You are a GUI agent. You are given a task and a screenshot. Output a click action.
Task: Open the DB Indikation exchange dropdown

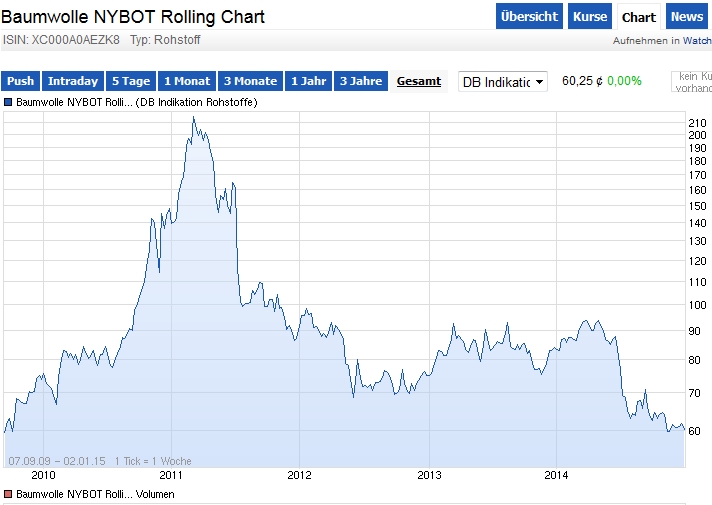pos(503,82)
